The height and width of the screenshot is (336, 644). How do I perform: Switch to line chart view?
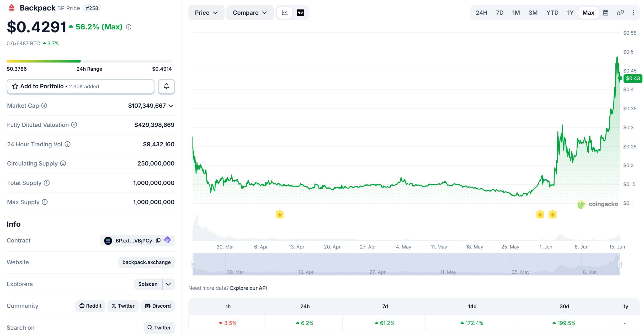pos(285,13)
